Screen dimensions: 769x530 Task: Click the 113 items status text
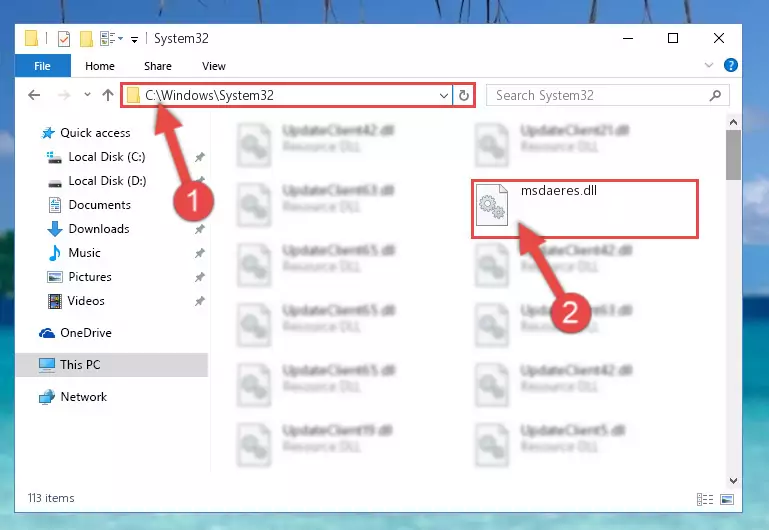click(51, 498)
